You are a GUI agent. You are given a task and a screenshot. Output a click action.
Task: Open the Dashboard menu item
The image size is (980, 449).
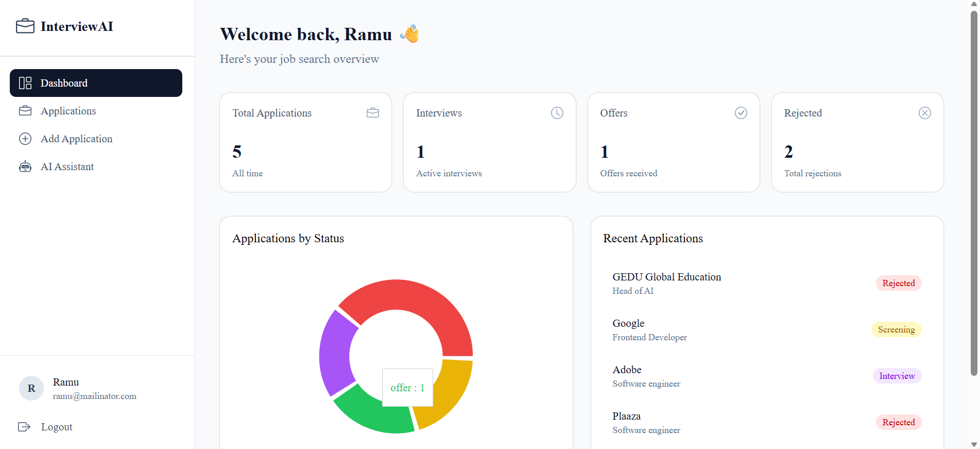click(96, 83)
